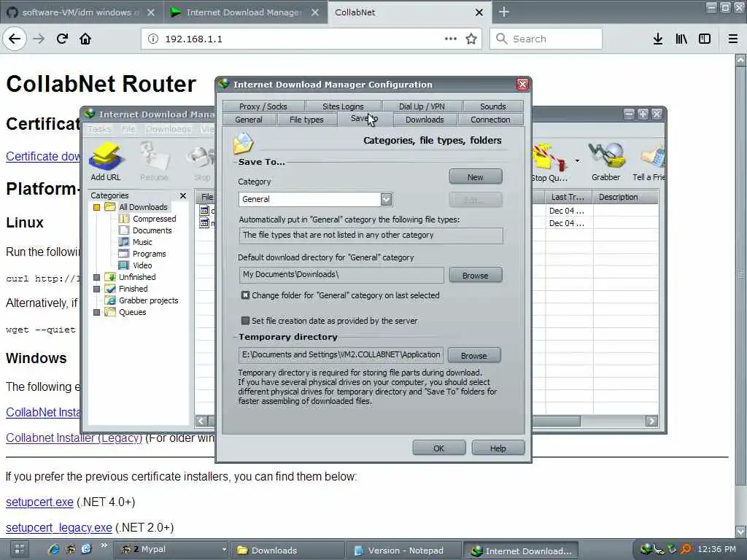Toggle Set file creation date checkbox

click(245, 321)
